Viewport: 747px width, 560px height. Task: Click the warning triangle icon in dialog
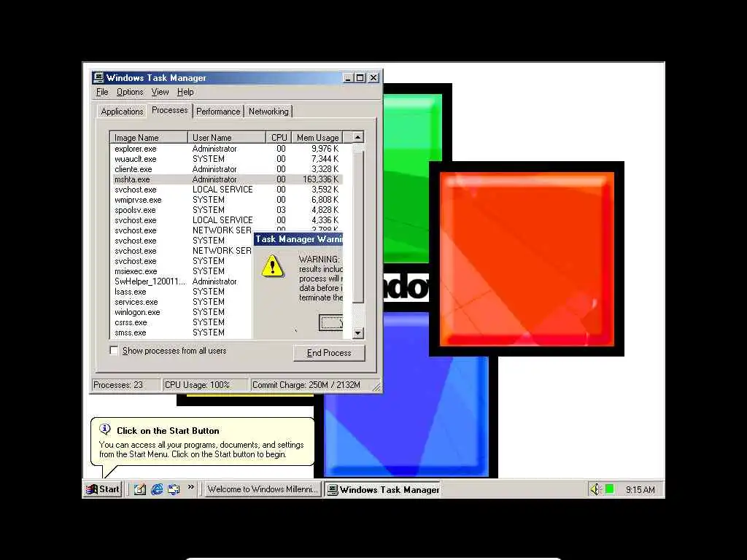tap(273, 265)
